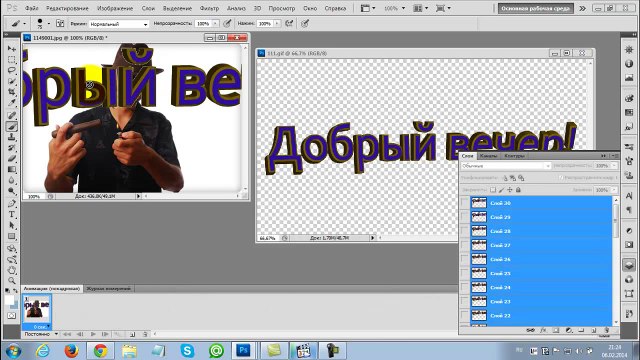Open Google Chrome from the taskbar

click(x=100, y=351)
